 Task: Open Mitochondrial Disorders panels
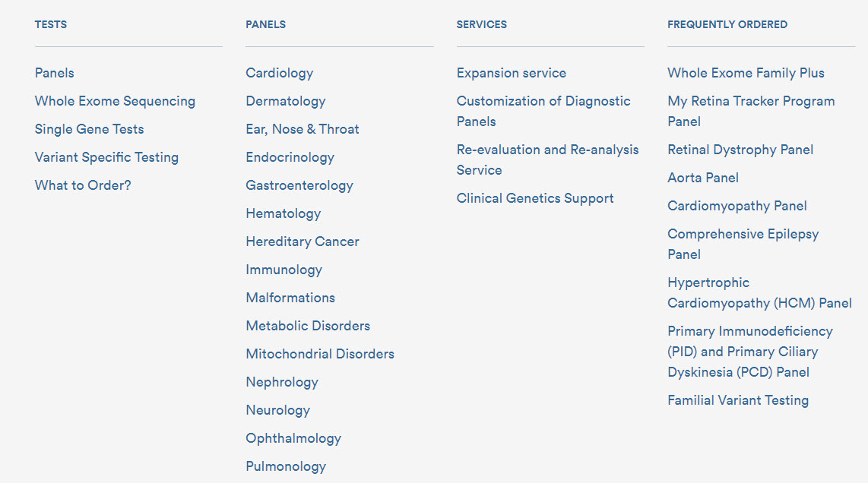tap(320, 354)
